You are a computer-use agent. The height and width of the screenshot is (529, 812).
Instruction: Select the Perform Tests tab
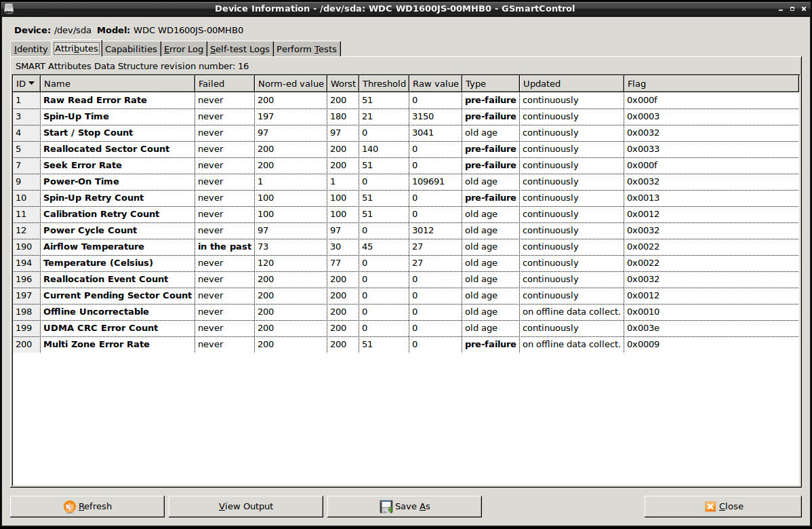306,49
